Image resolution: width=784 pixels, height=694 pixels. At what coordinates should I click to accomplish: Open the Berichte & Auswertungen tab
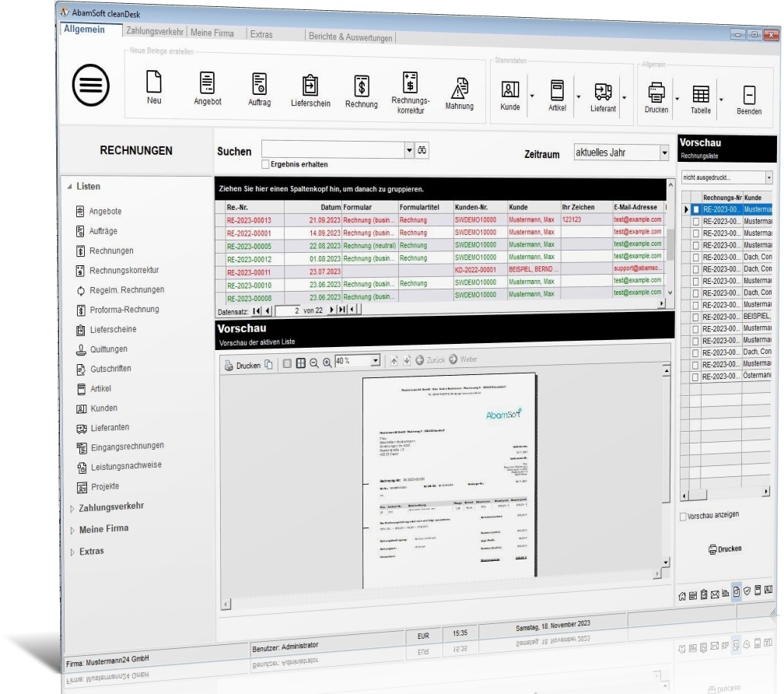point(351,37)
